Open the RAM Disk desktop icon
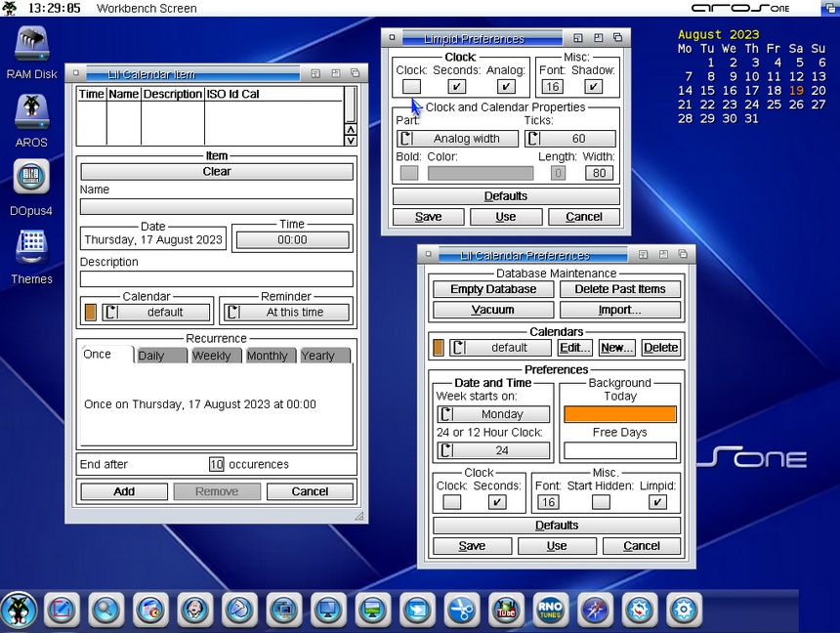 [32, 46]
